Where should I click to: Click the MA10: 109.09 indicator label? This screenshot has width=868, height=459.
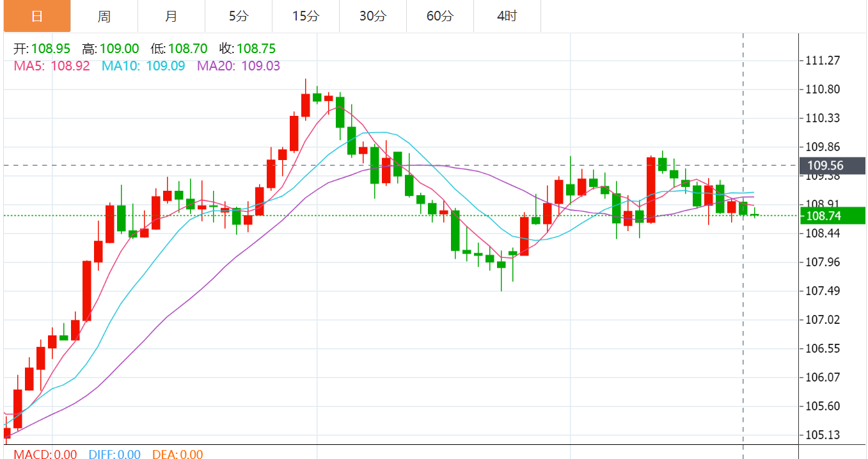point(143,65)
